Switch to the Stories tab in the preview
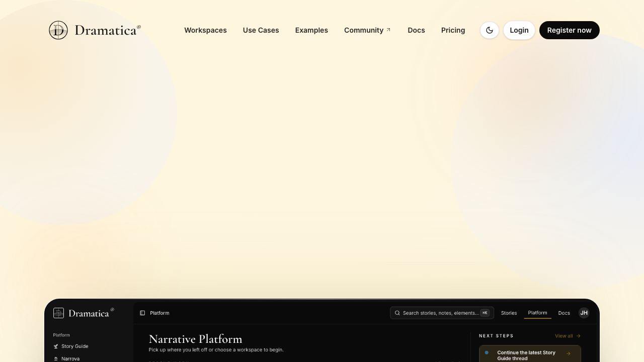The height and width of the screenshot is (362, 644). click(509, 313)
